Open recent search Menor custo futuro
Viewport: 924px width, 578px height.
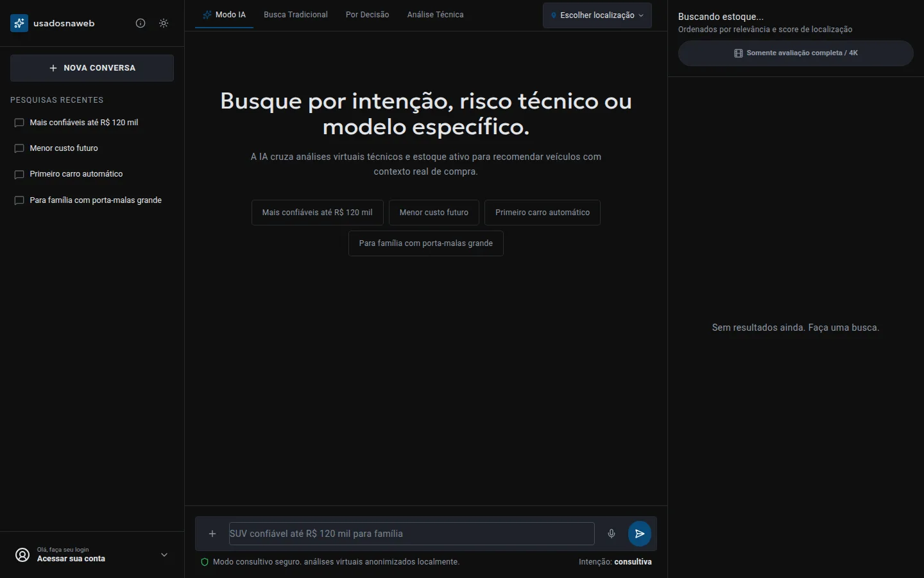[x=92, y=148]
